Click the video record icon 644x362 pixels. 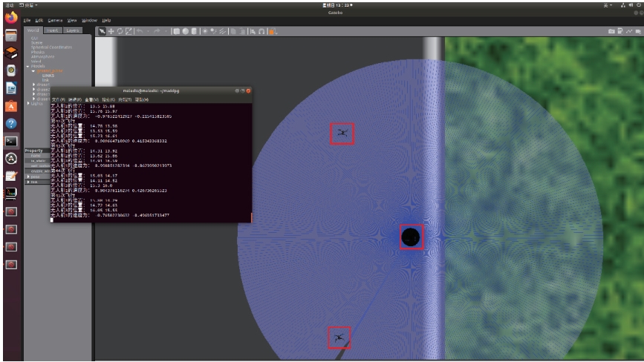638,31
